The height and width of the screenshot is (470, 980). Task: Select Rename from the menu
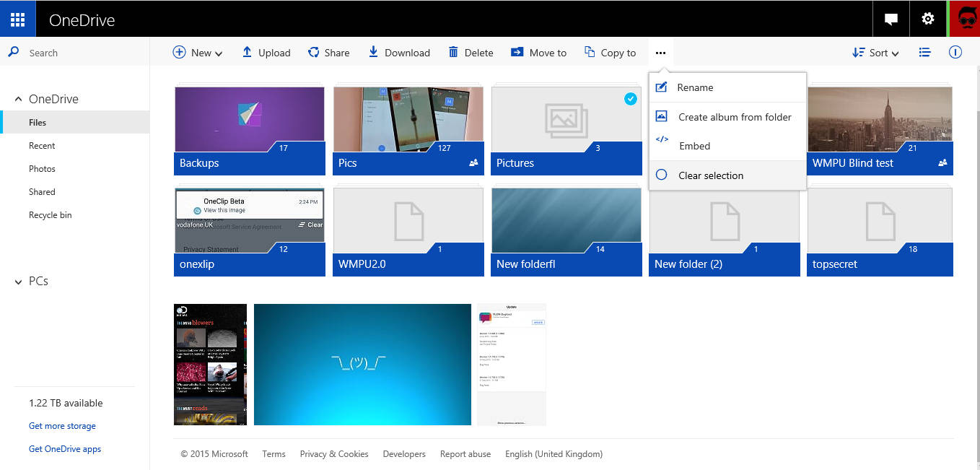pyautogui.click(x=694, y=87)
